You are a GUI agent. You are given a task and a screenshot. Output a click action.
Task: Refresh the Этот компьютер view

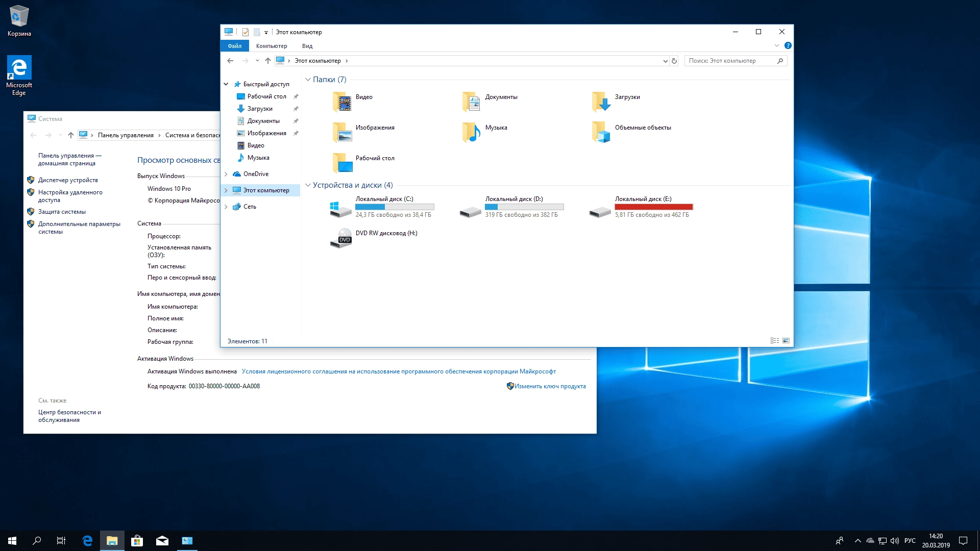point(674,61)
